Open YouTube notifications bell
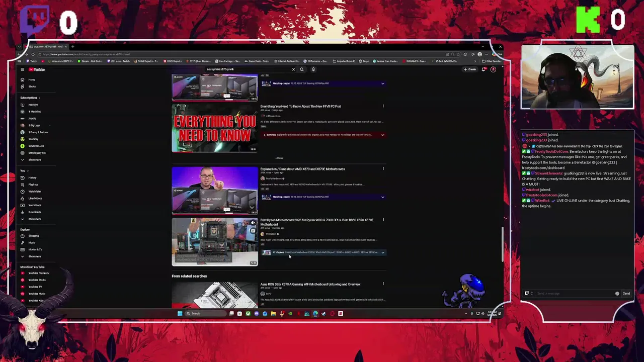This screenshot has height=362, width=644. point(484,69)
